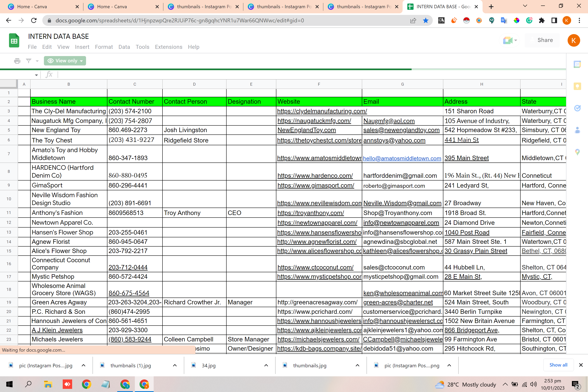588x392 pixels.
Task: Open Google Maps side panel icon
Action: [x=577, y=152]
